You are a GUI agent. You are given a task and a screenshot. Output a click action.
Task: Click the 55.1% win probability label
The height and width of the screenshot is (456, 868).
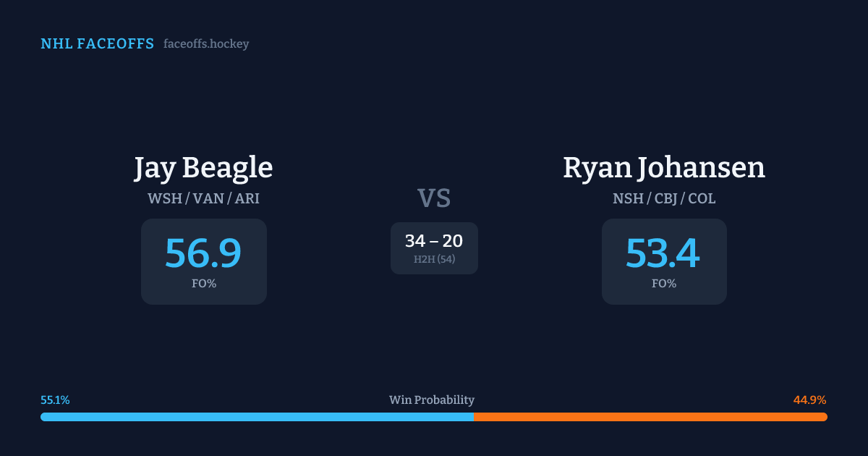[x=55, y=400]
